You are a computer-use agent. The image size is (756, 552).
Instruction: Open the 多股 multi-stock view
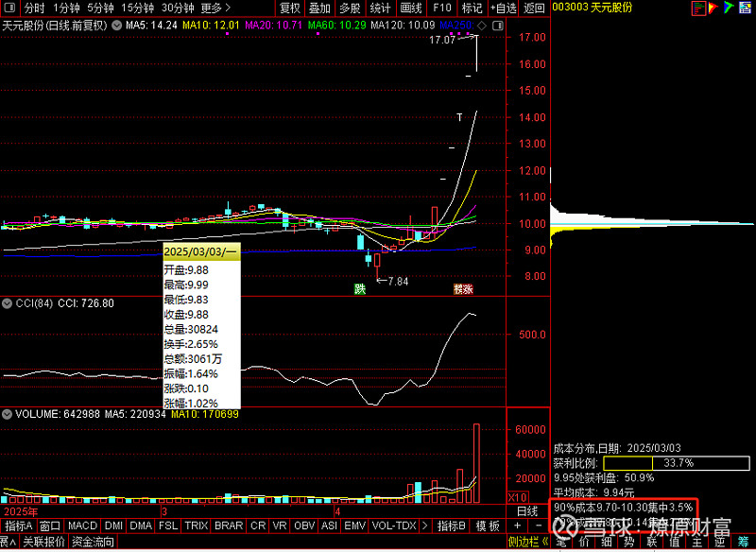350,9
